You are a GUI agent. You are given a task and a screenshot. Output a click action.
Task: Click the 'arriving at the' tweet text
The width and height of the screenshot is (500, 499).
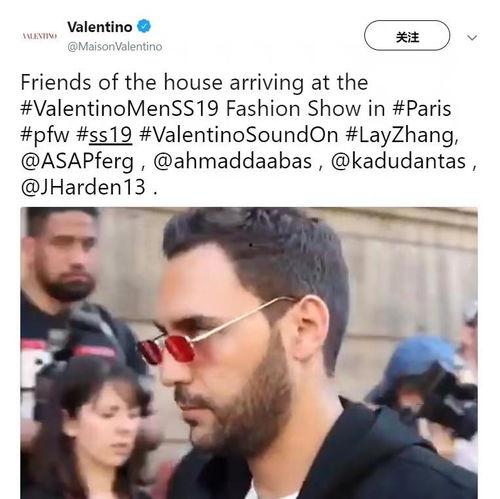coord(299,83)
